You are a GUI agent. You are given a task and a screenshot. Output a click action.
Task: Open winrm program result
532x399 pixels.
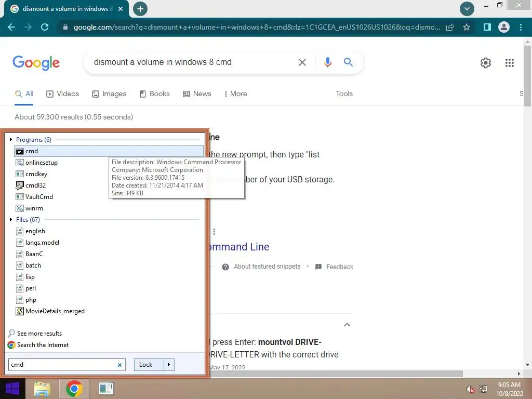coord(30,208)
